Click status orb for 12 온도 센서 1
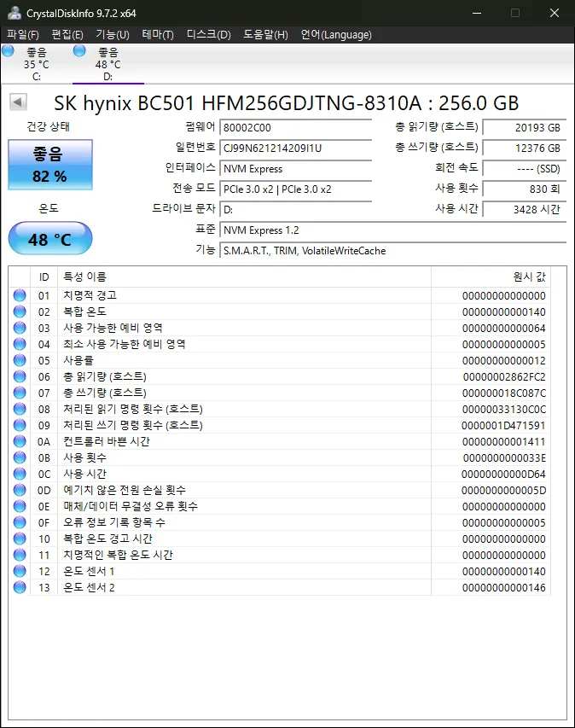 20,571
